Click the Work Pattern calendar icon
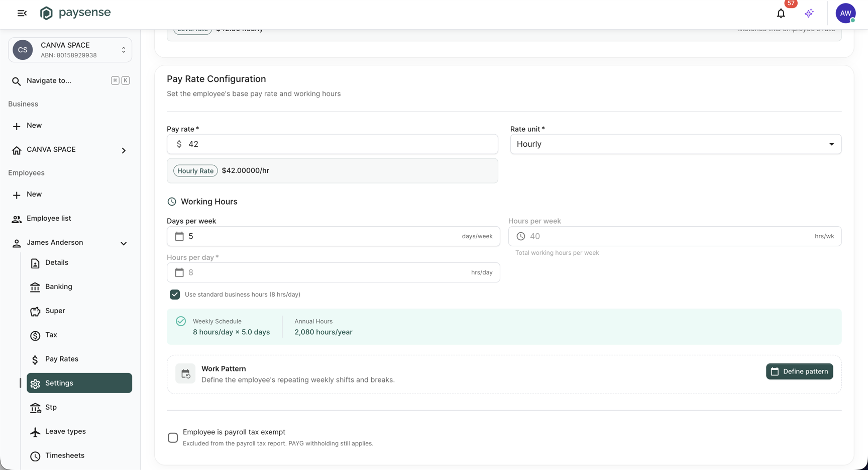This screenshot has width=868, height=470. click(185, 373)
